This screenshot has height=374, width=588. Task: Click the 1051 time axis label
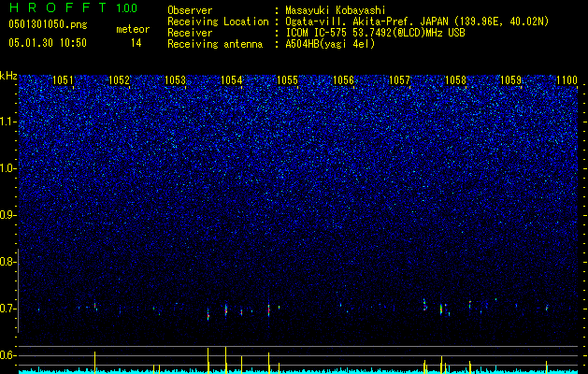pyautogui.click(x=63, y=80)
